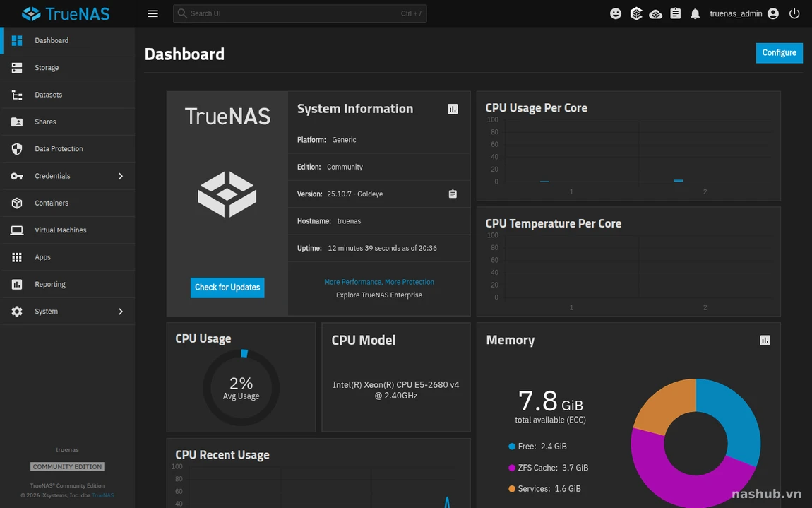The width and height of the screenshot is (812, 508).
Task: Click Services: 1.6 GiB legend entry
Action: pos(545,489)
